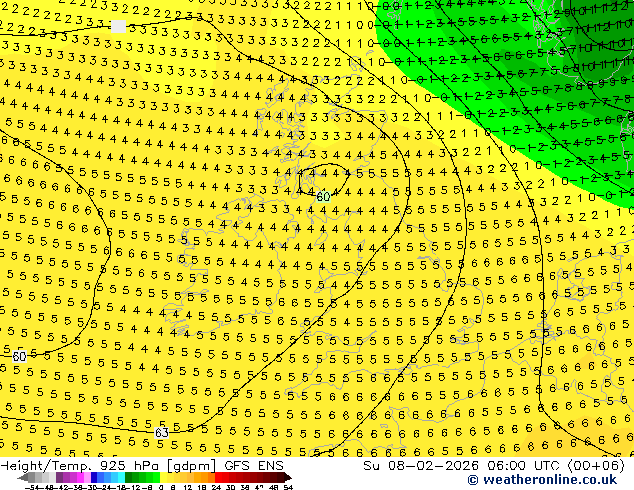Pick the yellow legend swatch above 0
Viewport: 634px width, 490px height.
click(x=163, y=477)
